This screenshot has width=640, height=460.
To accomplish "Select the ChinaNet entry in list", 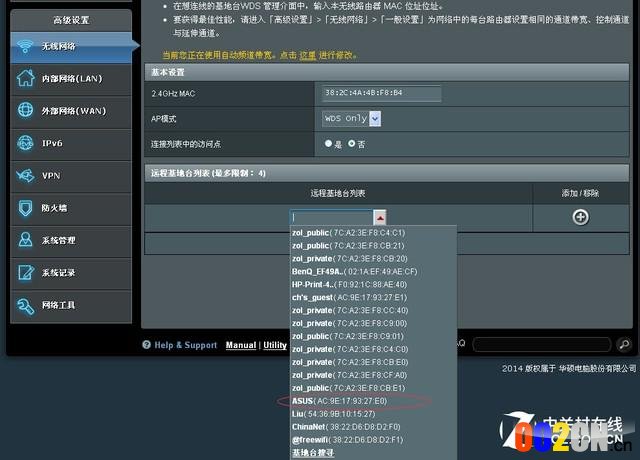I will (346, 427).
